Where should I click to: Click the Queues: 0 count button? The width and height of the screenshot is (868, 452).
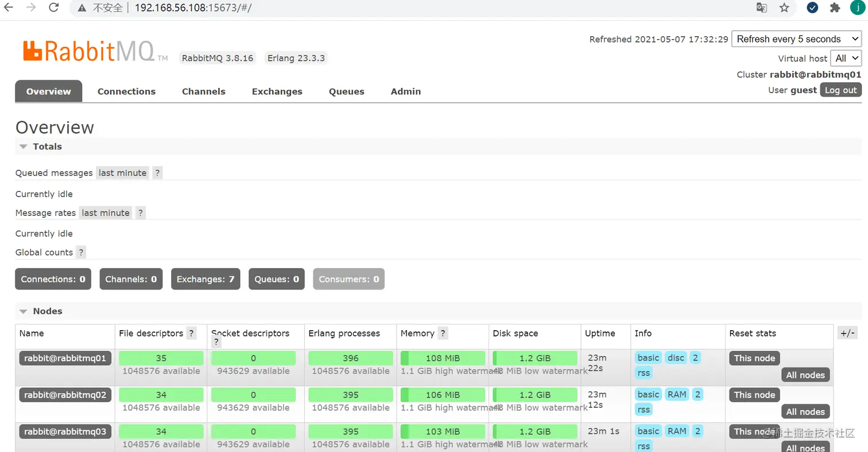277,279
